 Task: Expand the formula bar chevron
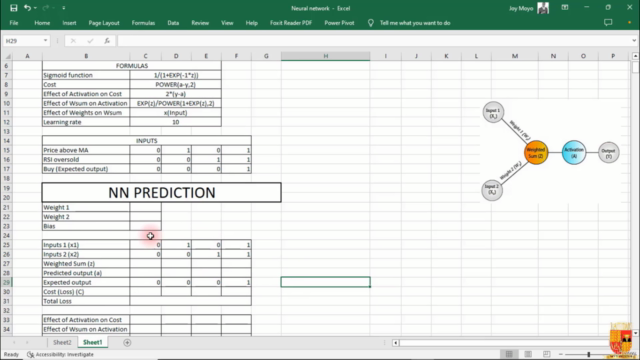point(634,41)
